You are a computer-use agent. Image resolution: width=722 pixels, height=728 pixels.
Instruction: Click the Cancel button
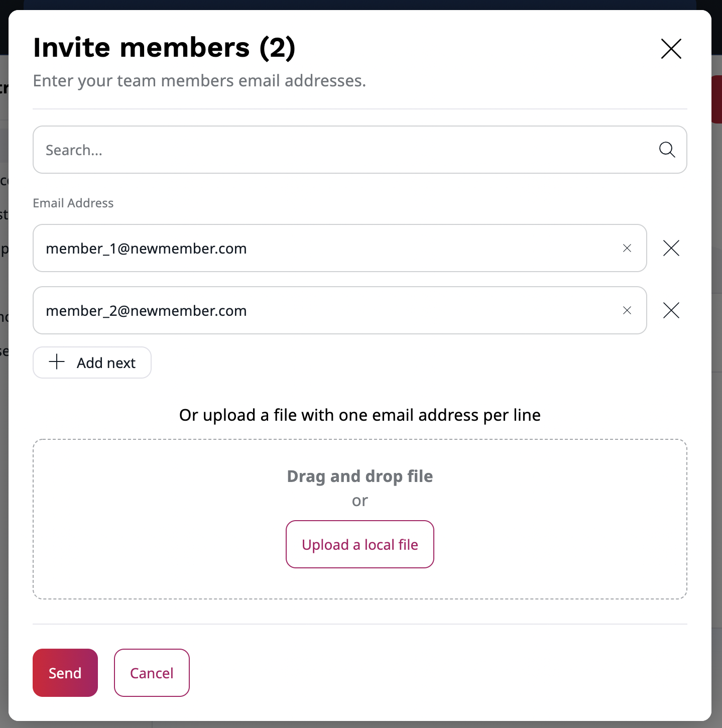click(x=152, y=673)
